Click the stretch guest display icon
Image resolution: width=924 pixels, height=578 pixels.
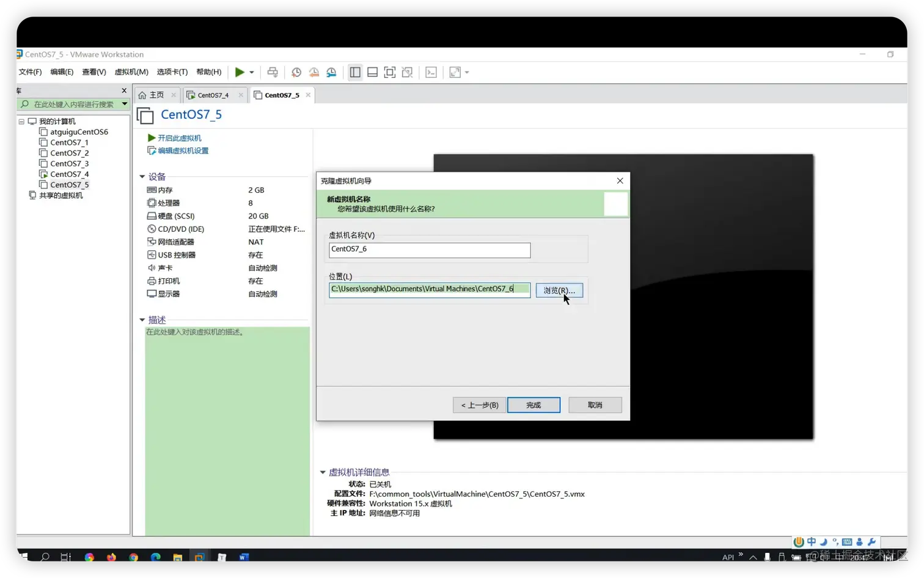coord(455,72)
